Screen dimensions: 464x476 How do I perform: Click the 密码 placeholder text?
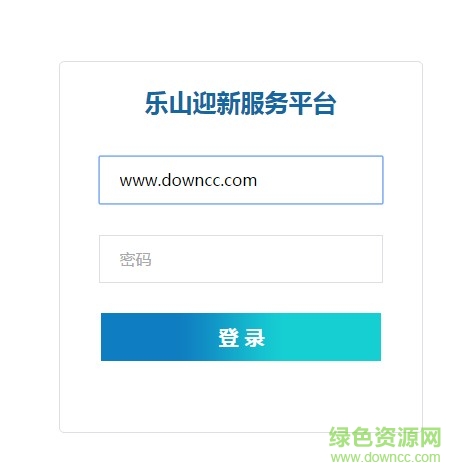[x=135, y=259]
